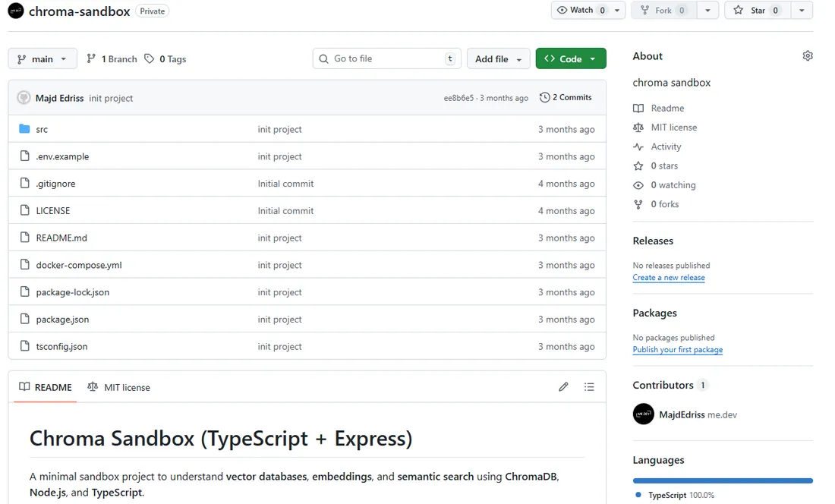This screenshot has height=504, width=835.
Task: Open the 1 Branch link
Action: click(x=112, y=58)
